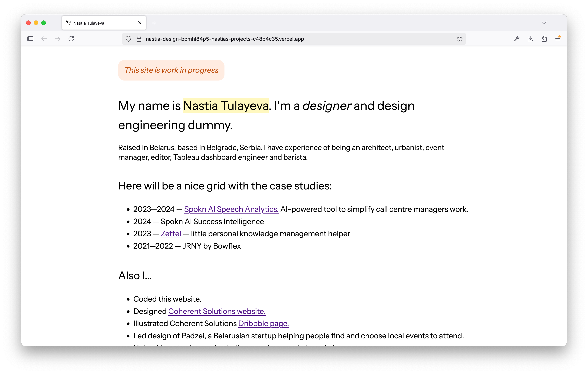Open the Spokn AI Speech Analytics link
588x374 pixels.
pyautogui.click(x=231, y=209)
